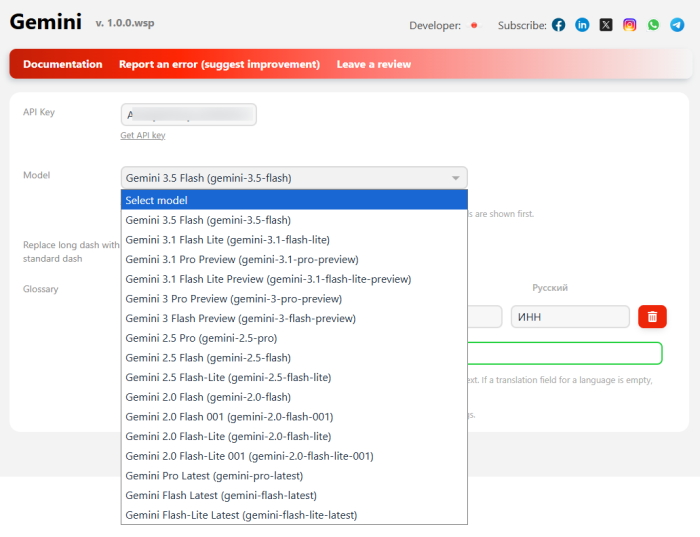Click the Glossary label
700x537 pixels.
point(41,289)
